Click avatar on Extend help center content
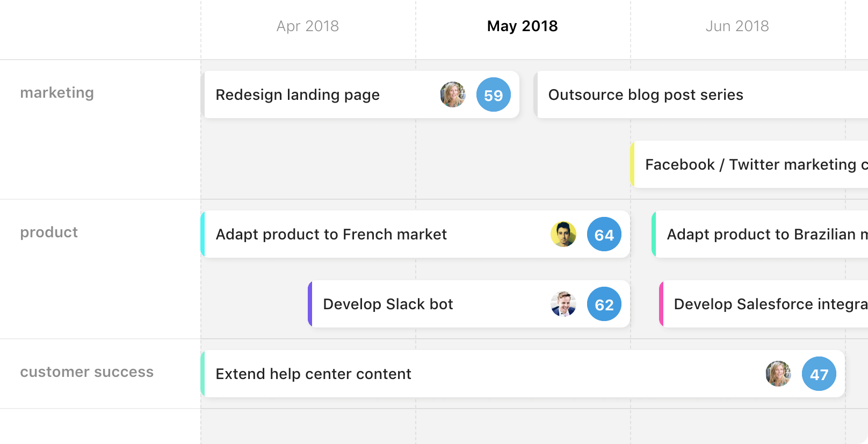Screen dimensions: 868x444 point(778,374)
